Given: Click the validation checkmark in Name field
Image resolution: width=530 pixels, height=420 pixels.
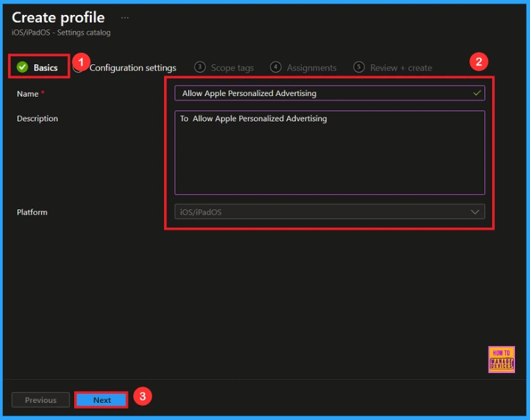Looking at the screenshot, I should pyautogui.click(x=477, y=93).
